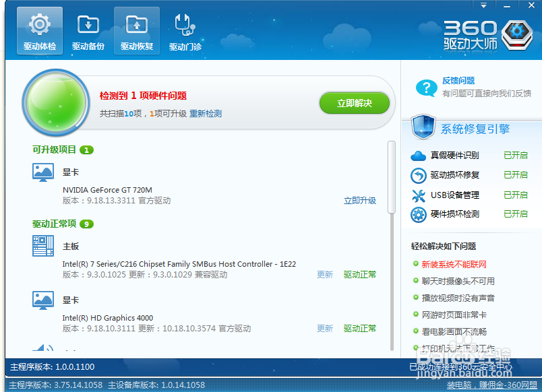
Task: Click the Intel 7 Series/C216 SMBus controller name
Action: tap(179, 264)
